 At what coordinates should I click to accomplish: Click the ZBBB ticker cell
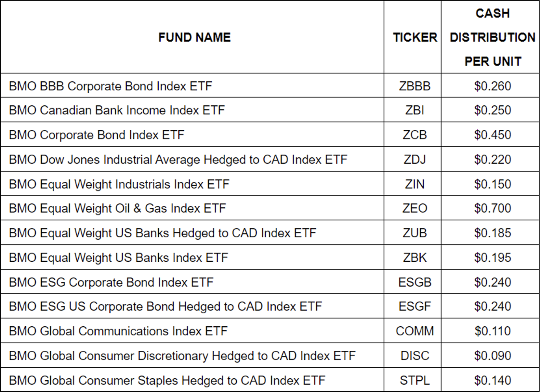[x=415, y=86]
